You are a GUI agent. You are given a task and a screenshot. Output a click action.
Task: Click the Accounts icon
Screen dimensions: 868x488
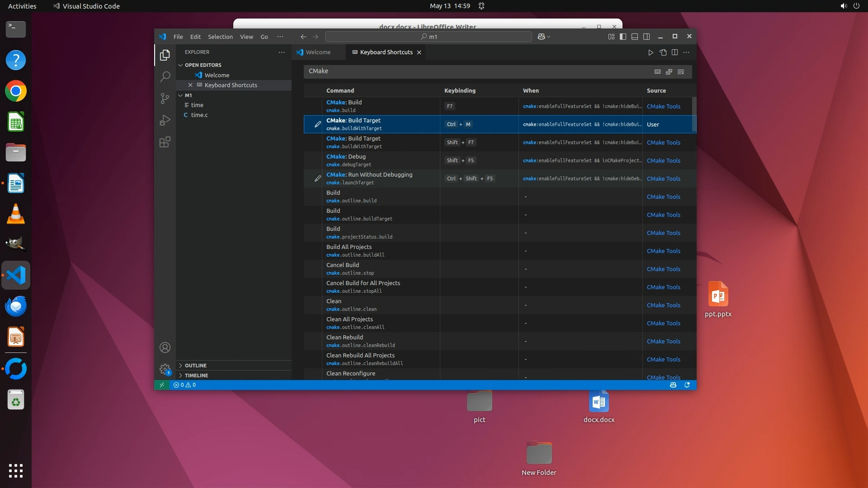click(165, 347)
